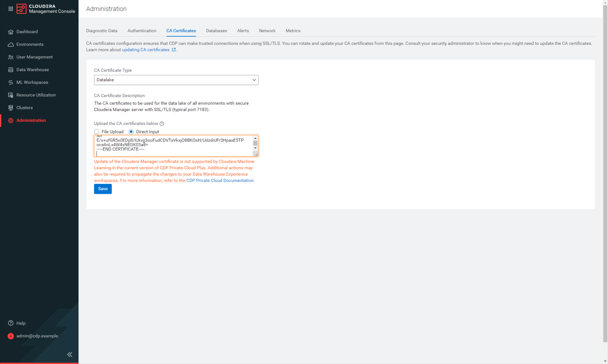Viewport: 608px width, 364px height.
Task: Click the admin user avatar icon
Action: click(11, 336)
